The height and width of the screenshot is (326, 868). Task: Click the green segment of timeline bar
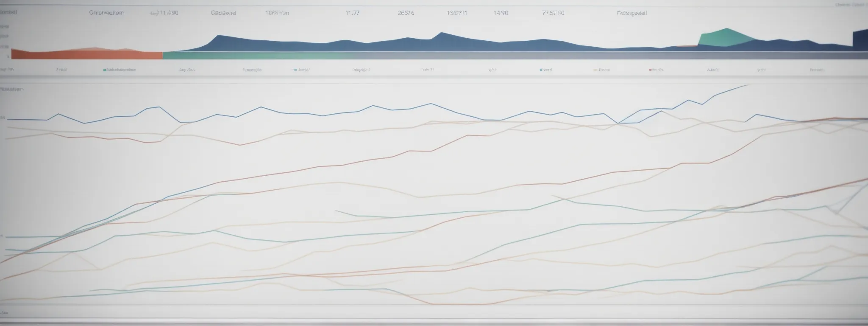click(254, 55)
